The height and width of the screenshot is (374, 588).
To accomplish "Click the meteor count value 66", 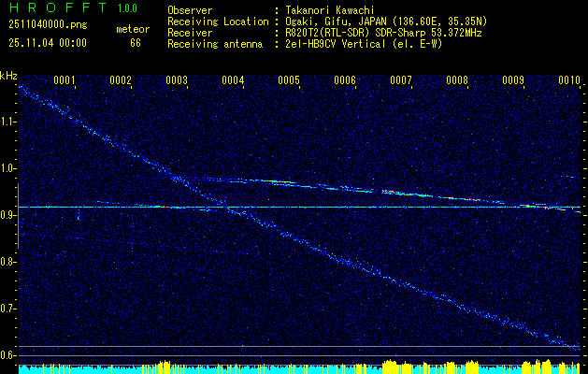I will pyautogui.click(x=136, y=43).
